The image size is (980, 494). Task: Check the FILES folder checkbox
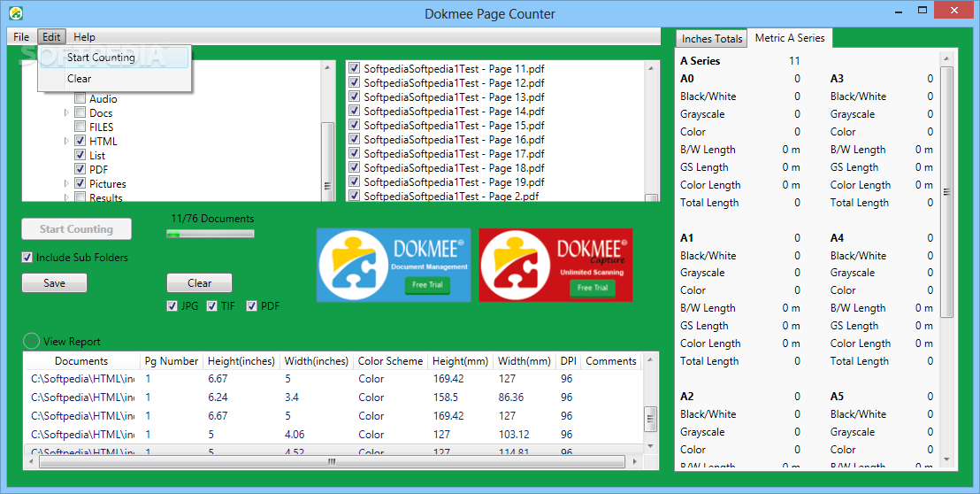pos(80,127)
